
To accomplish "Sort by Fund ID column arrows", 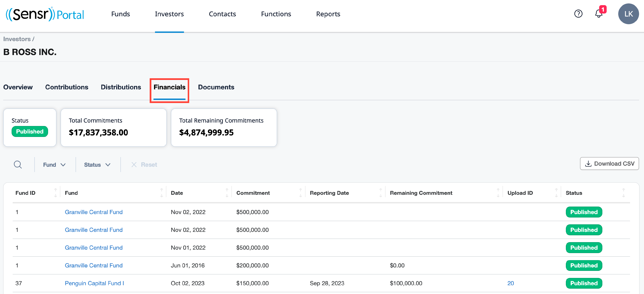I will [x=56, y=193].
